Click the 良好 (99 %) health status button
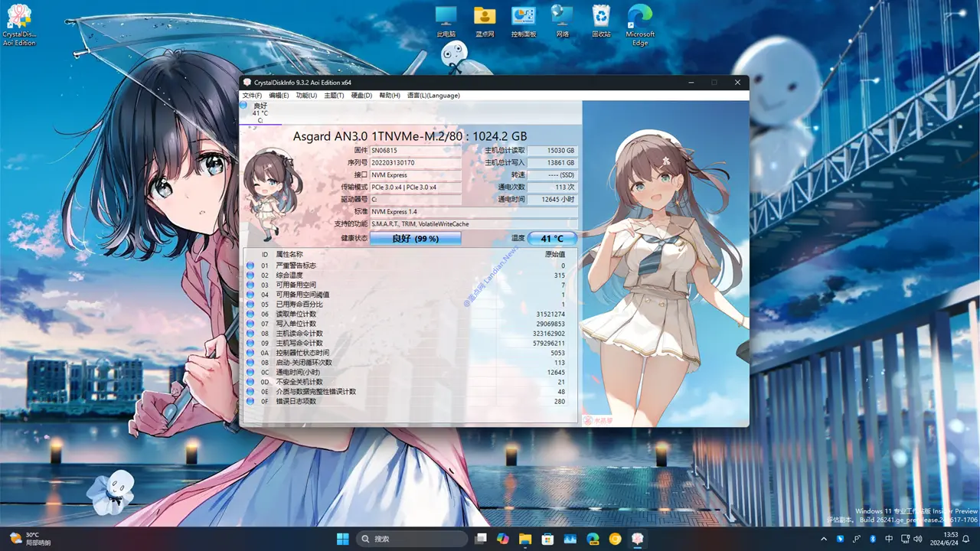 416,239
